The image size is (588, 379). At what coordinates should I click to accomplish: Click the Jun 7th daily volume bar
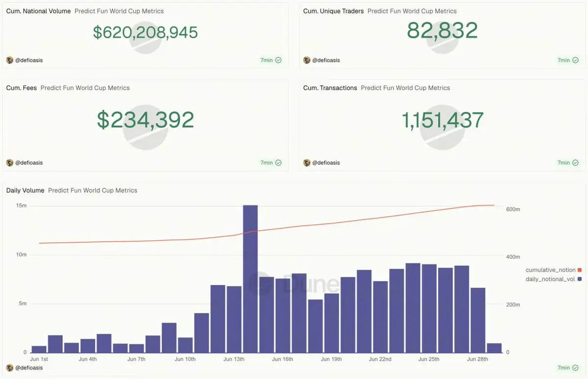136,349
